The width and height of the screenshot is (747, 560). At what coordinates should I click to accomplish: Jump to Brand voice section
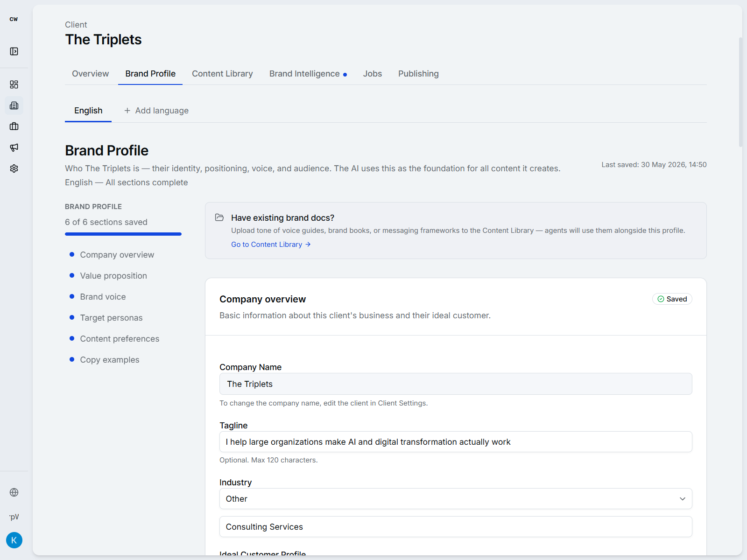pyautogui.click(x=103, y=297)
